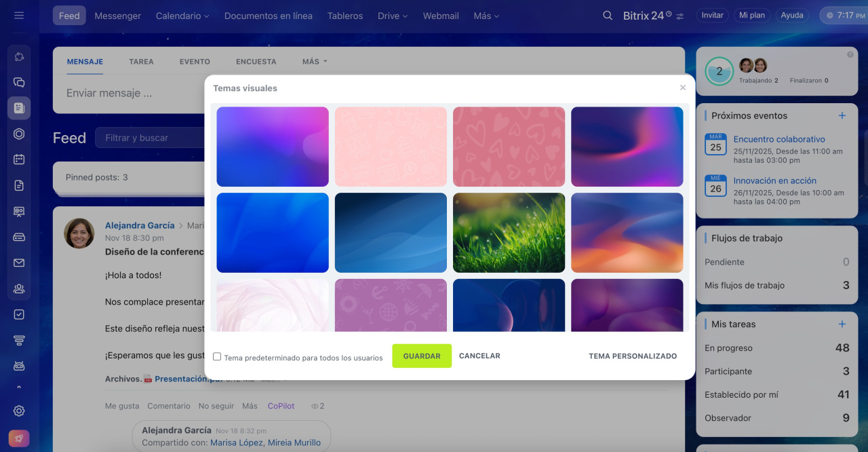The height and width of the screenshot is (452, 868).
Task: Click the tasks checkmark sidebar icon
Action: coord(19,315)
